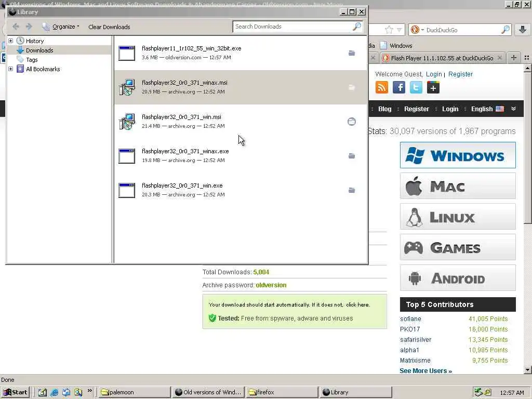Viewport: 532px width, 399px height.
Task: Open a new browser tab with plus
Action: [514, 58]
